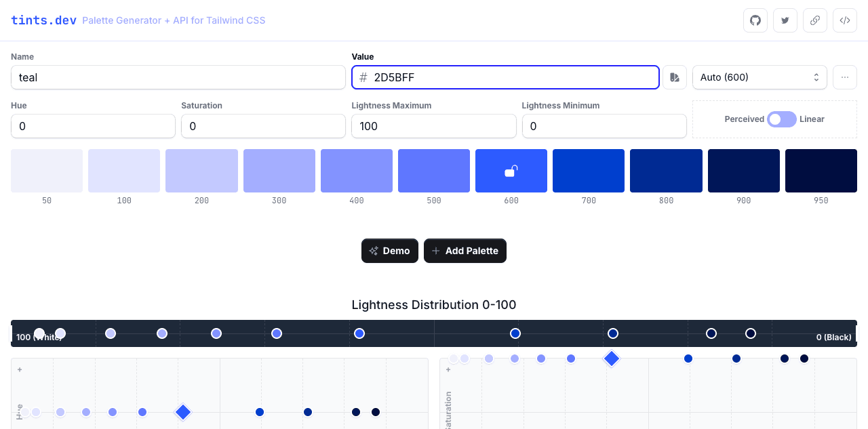868x429 pixels.
Task: Click the blue diamond marker in hue chart
Action: point(183,412)
